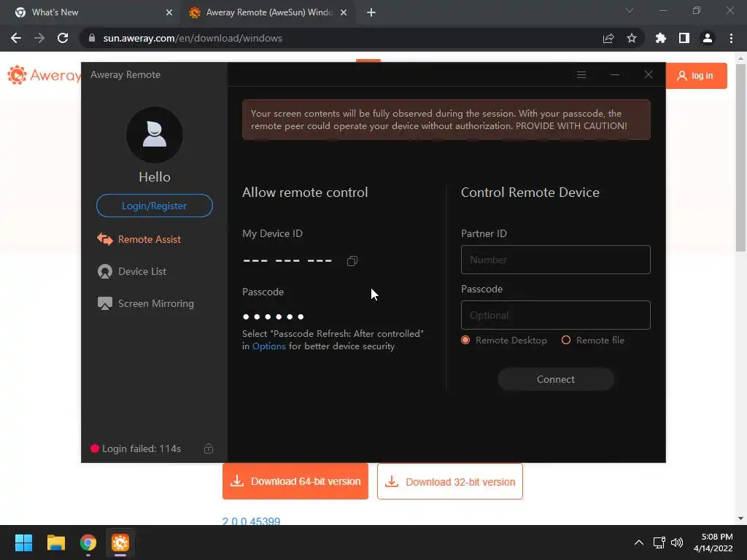This screenshot has height=560, width=747.
Task: Copy My Device ID with the copy icon
Action: tap(352, 261)
